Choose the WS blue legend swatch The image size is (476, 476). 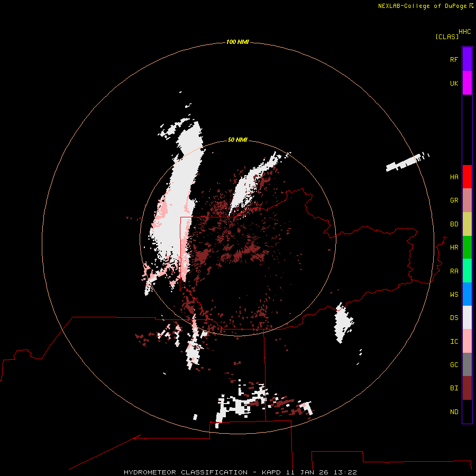467,294
